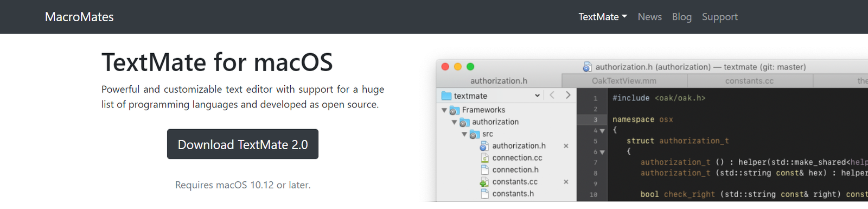The image size is (868, 209).
Task: Click 'struct authorization_t' code line
Action: pyautogui.click(x=678, y=141)
